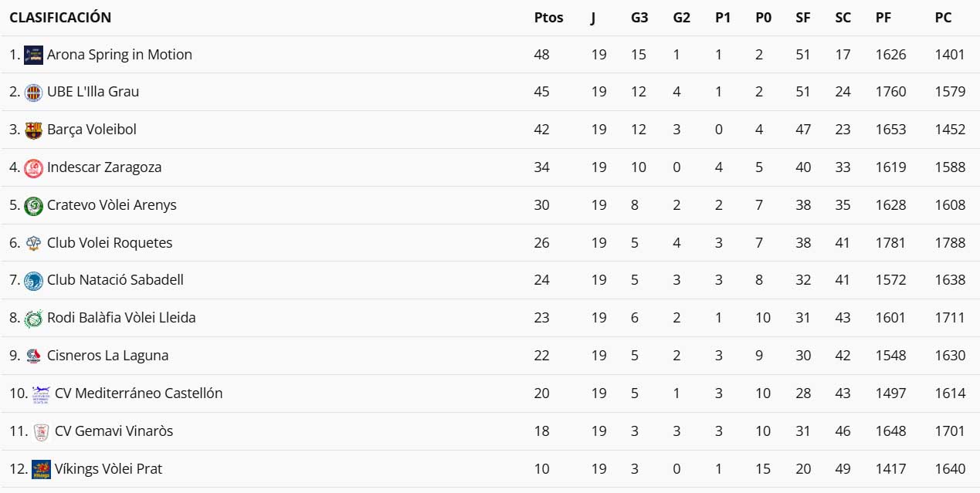Click the Barça Voleibol crest
The image size is (980, 493).
33,130
